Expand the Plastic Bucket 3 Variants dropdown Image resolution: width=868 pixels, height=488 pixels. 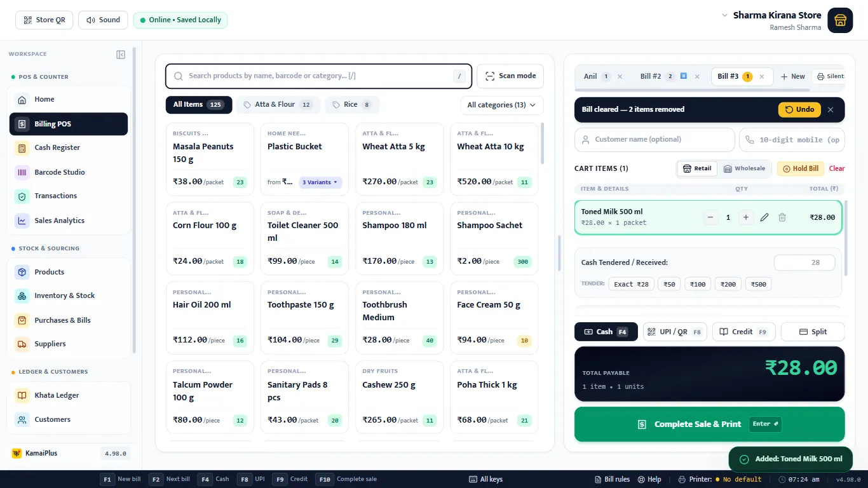point(321,182)
